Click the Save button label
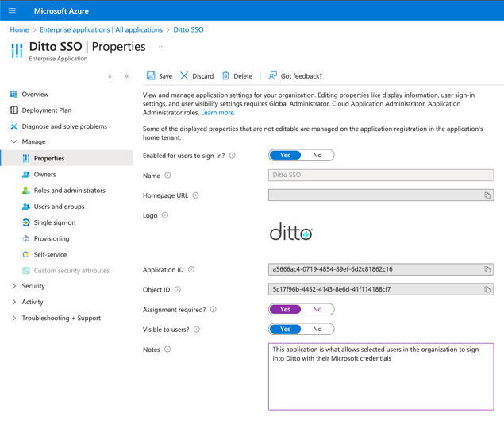Image resolution: width=504 pixels, height=421 pixels. (x=166, y=76)
